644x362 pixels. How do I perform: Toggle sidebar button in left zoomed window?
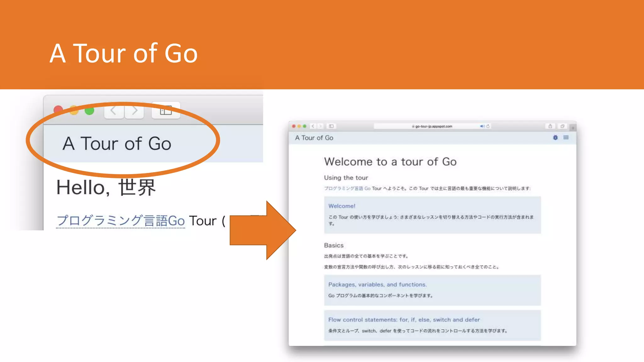(x=166, y=111)
